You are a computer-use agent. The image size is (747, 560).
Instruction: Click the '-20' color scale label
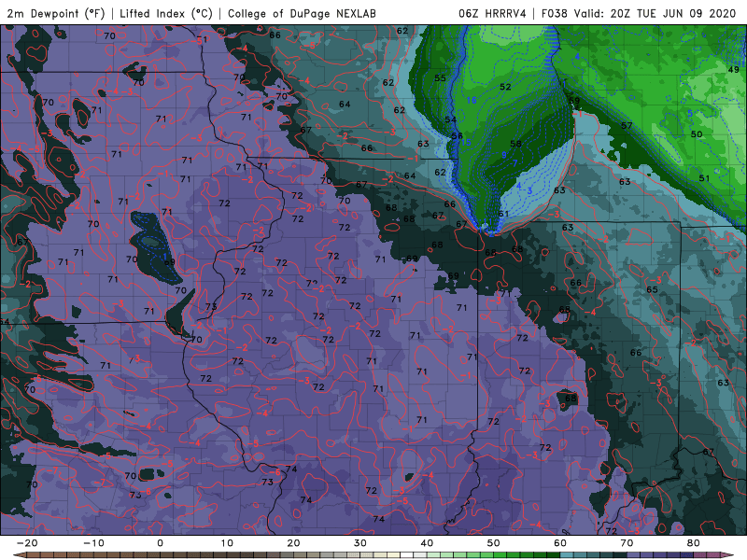27,543
